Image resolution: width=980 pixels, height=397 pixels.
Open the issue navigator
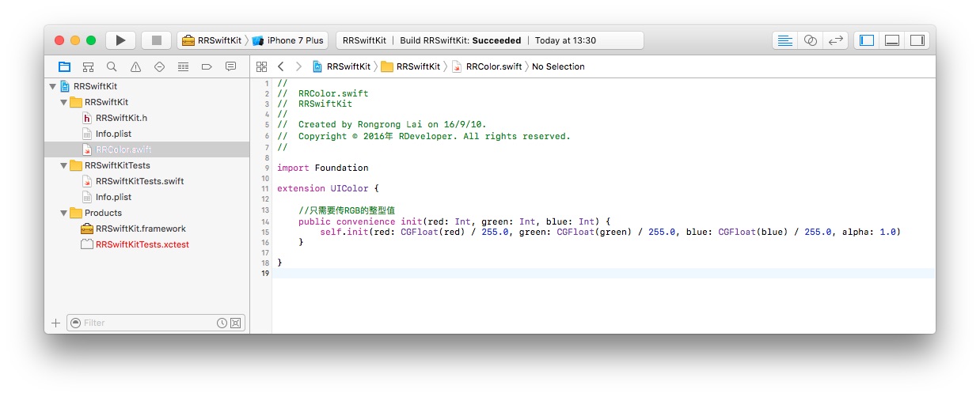tap(135, 66)
